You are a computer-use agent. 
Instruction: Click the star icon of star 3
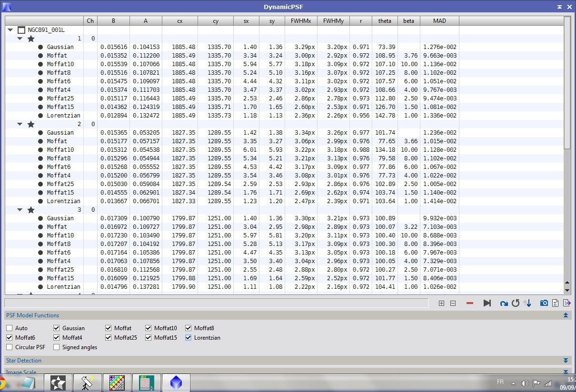pyautogui.click(x=31, y=210)
